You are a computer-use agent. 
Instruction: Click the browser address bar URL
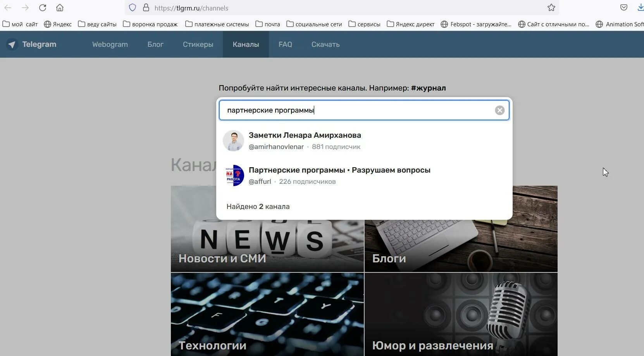191,8
